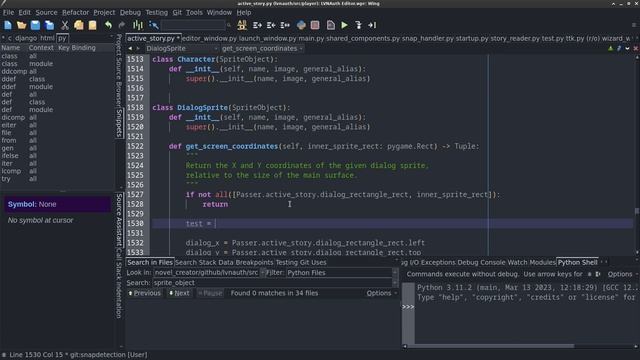Click the Previous match button
This screenshot has width=640, height=360.
point(145,293)
